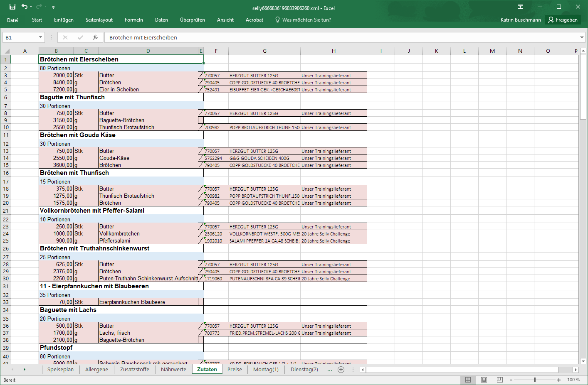Click the Save icon in quick access toolbar

(12, 7)
